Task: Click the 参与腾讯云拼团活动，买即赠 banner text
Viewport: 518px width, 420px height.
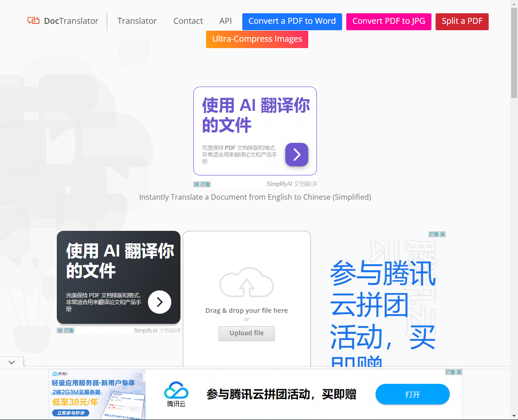Action: click(x=281, y=394)
